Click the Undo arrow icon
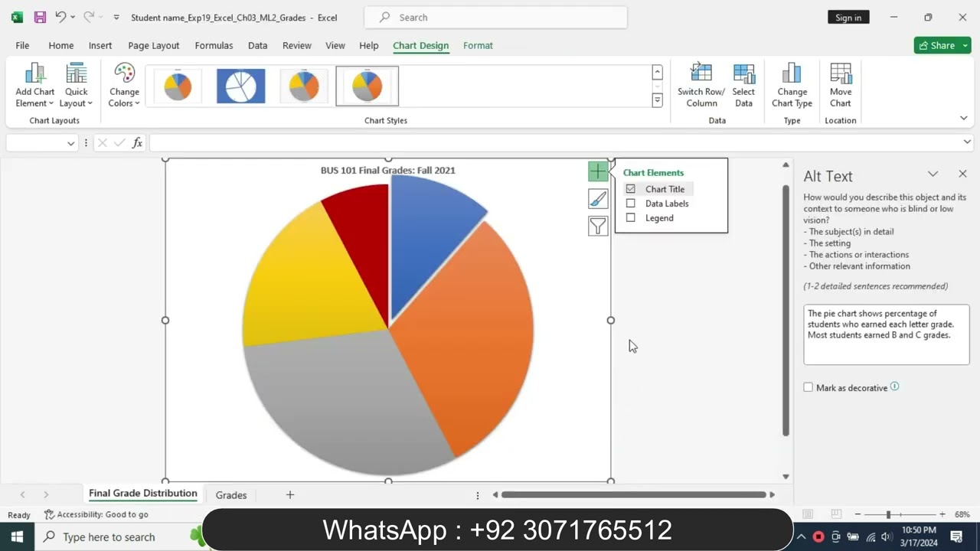 [60, 17]
